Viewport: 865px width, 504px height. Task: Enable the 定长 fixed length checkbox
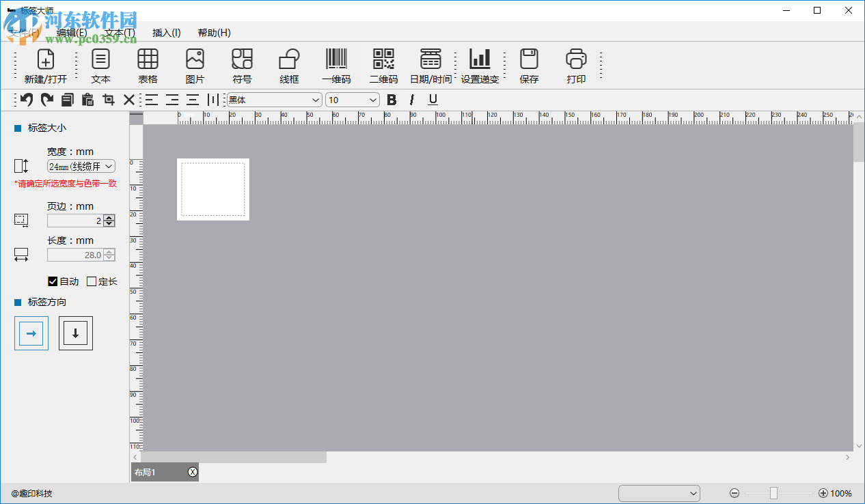[92, 281]
